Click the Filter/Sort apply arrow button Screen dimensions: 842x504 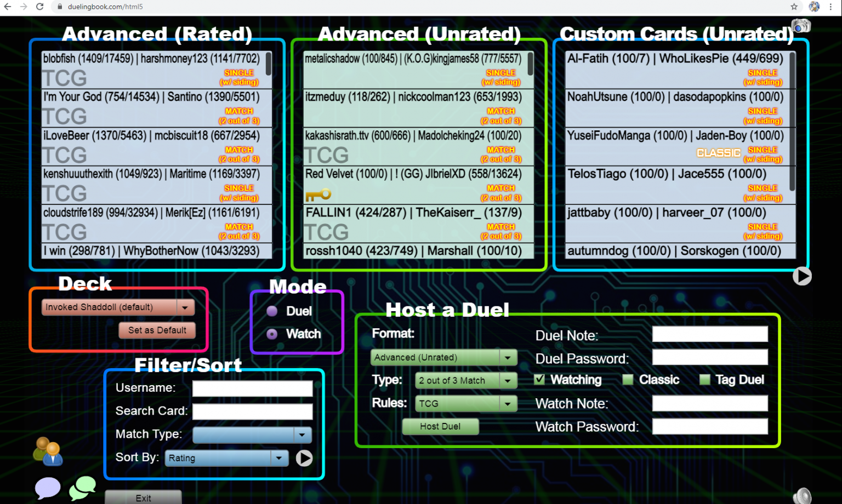coord(304,458)
